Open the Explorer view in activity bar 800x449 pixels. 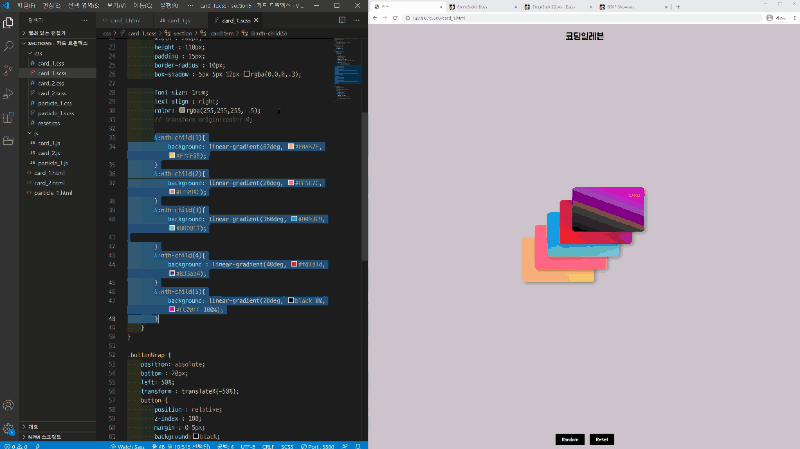tap(9, 21)
